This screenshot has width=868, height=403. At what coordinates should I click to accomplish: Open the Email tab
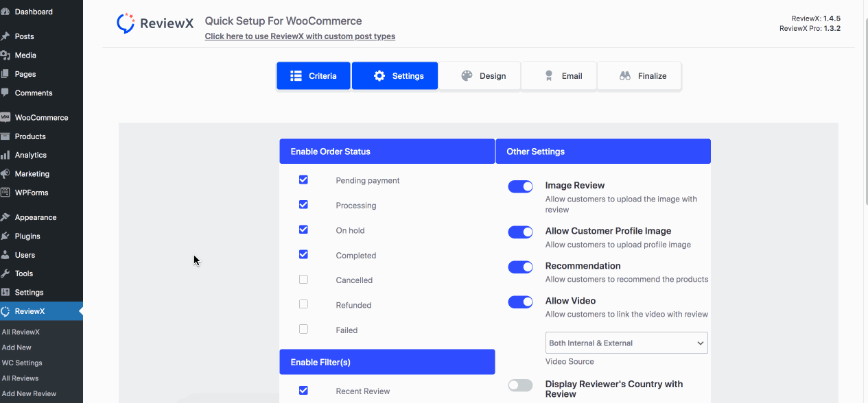point(559,76)
